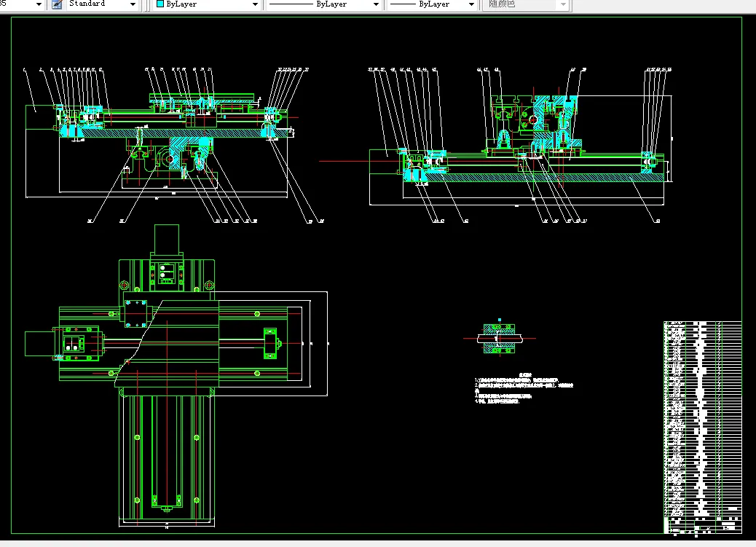Open the color control ByLayer dropdown
This screenshot has width=756, height=547.
255,4
